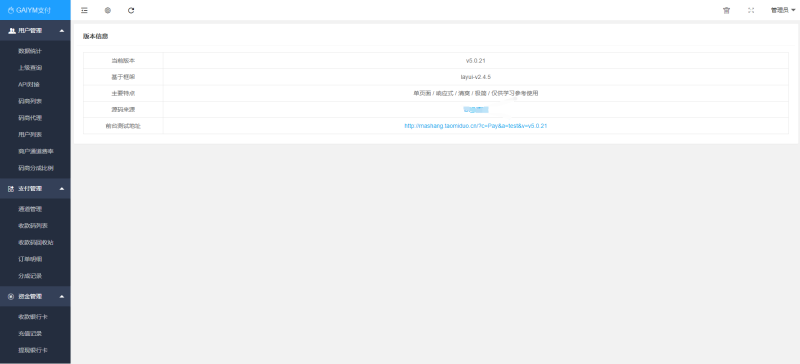Click the GAIYM支付 logo in the header
Image resolution: width=800 pixels, height=364 pixels.
coord(30,10)
